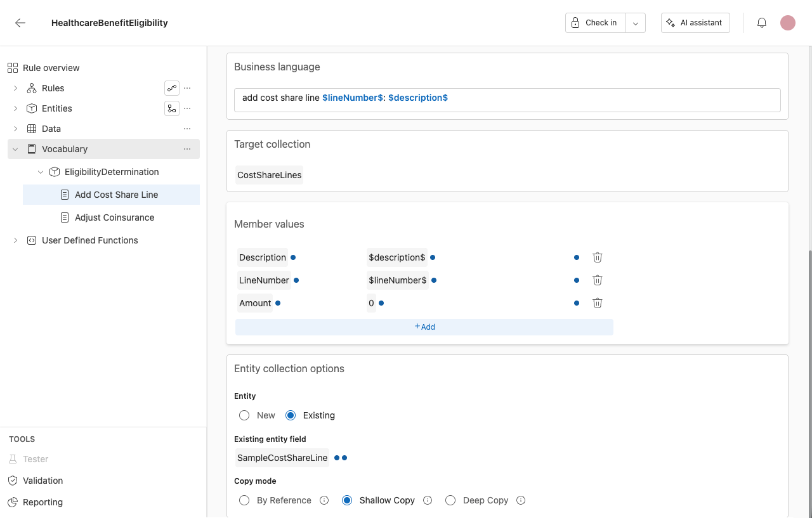812x518 pixels.
Task: Click the SampleCostShareLine entity field
Action: tap(282, 458)
